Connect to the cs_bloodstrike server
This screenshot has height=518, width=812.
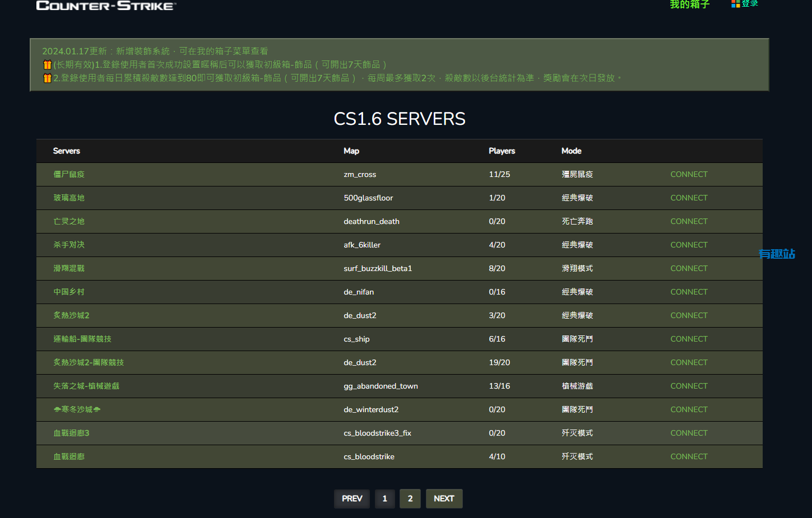pyautogui.click(x=689, y=456)
